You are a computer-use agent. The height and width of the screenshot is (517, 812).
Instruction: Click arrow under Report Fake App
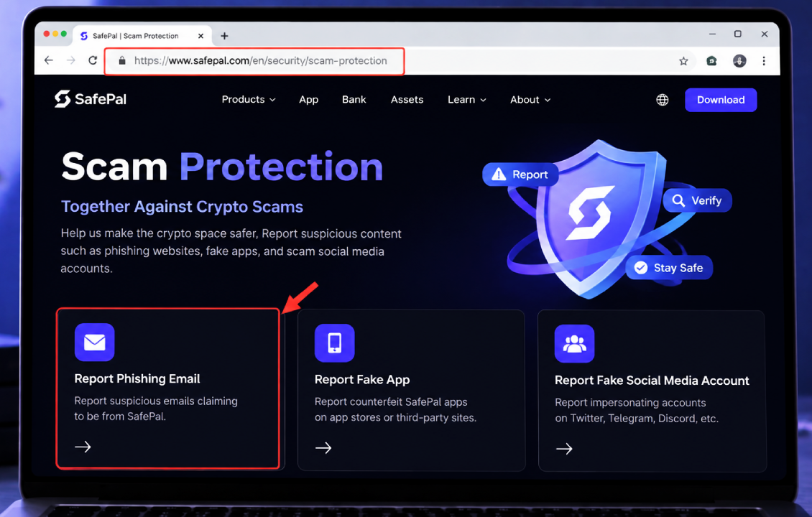click(x=323, y=447)
